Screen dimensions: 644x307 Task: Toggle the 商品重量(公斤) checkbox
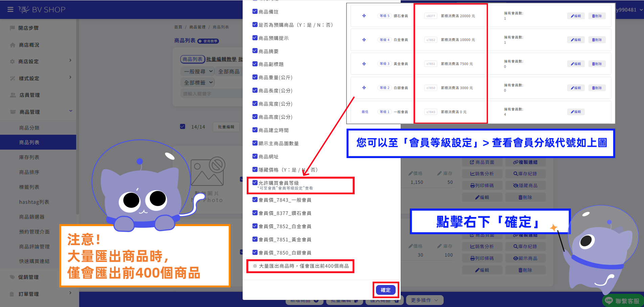pyautogui.click(x=255, y=77)
